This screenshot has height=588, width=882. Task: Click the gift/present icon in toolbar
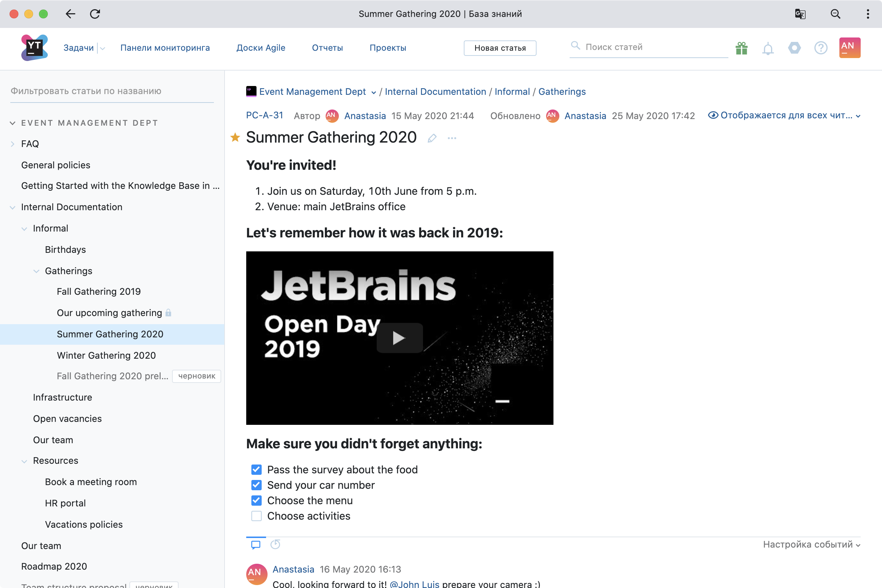pyautogui.click(x=742, y=47)
